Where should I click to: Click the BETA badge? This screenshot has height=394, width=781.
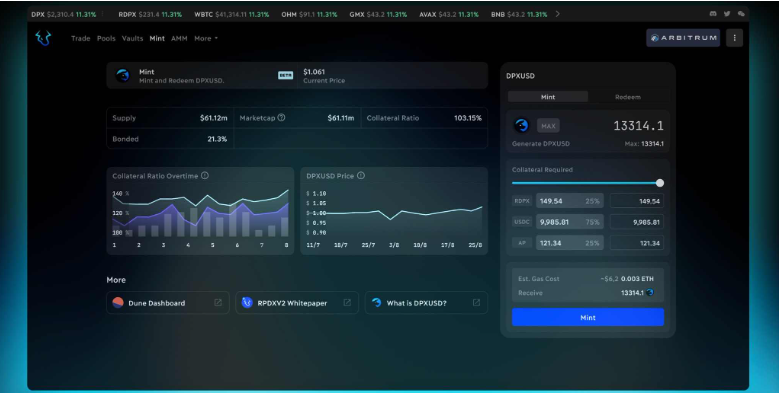pyautogui.click(x=285, y=75)
